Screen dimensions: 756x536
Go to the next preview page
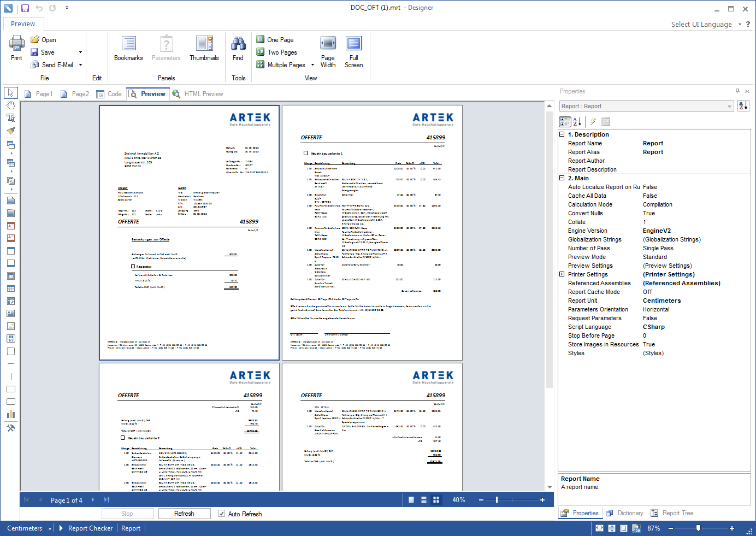pos(93,500)
